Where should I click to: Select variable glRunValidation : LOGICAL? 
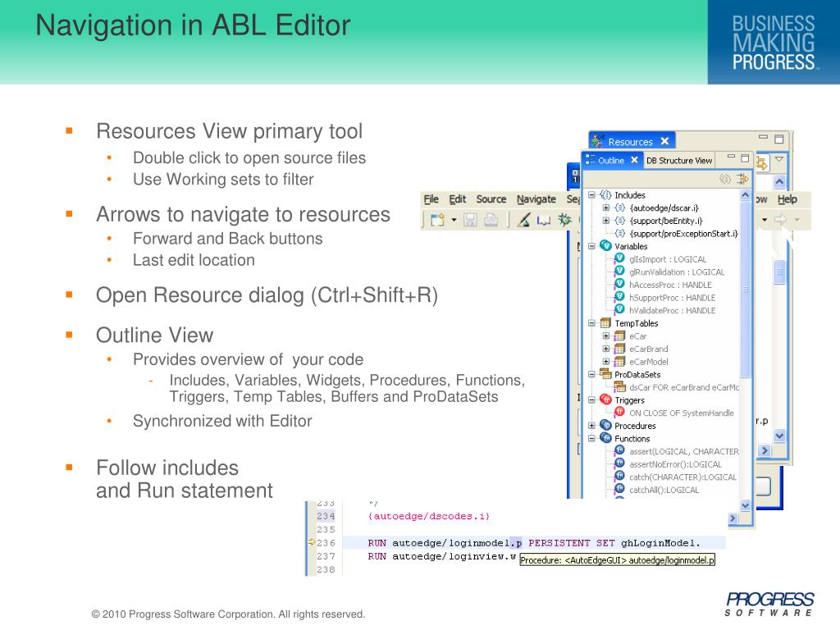pos(677,272)
